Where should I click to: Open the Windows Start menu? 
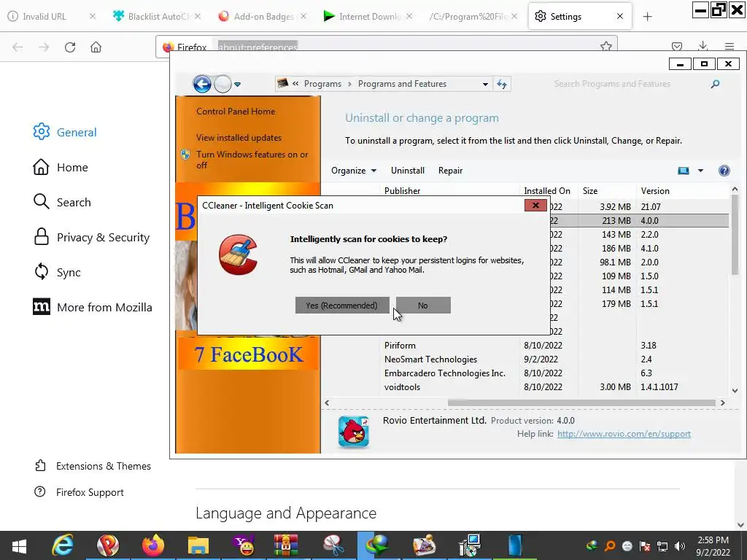pyautogui.click(x=19, y=545)
